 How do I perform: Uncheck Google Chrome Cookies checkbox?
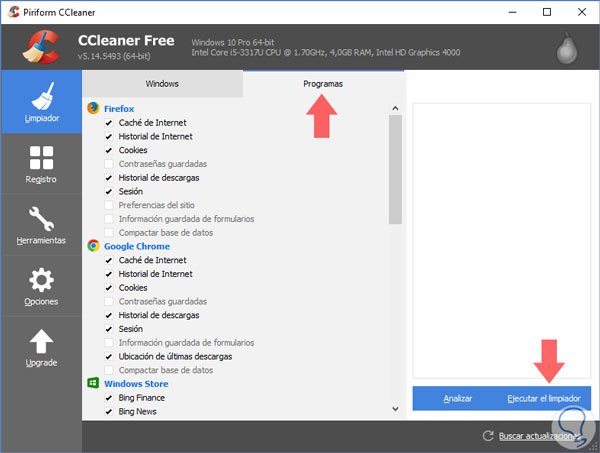(x=108, y=288)
